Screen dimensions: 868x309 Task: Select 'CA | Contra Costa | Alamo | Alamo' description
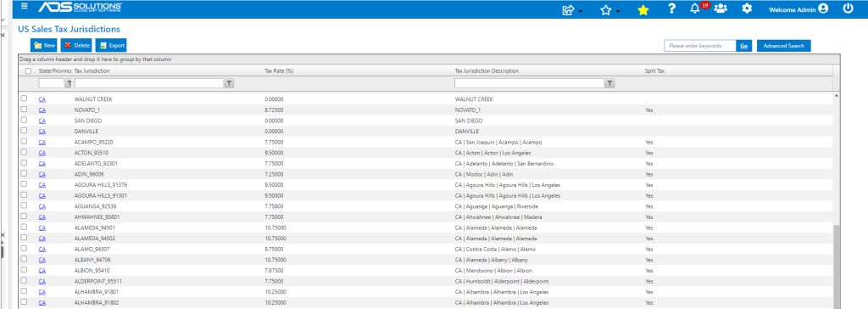pyautogui.click(x=495, y=249)
